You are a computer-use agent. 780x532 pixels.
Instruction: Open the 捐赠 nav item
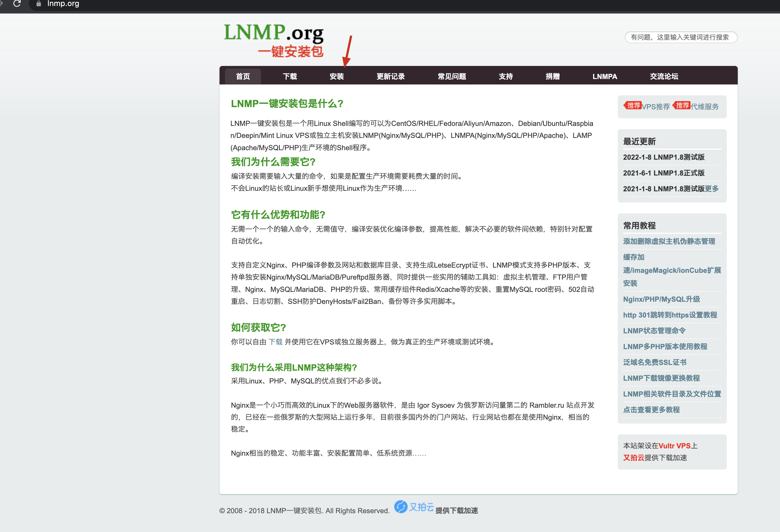pos(553,77)
